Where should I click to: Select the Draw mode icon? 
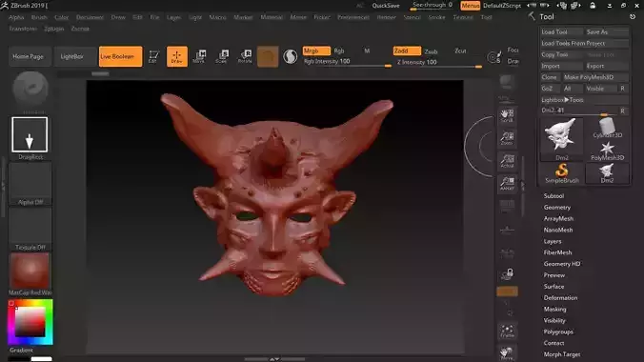(177, 56)
